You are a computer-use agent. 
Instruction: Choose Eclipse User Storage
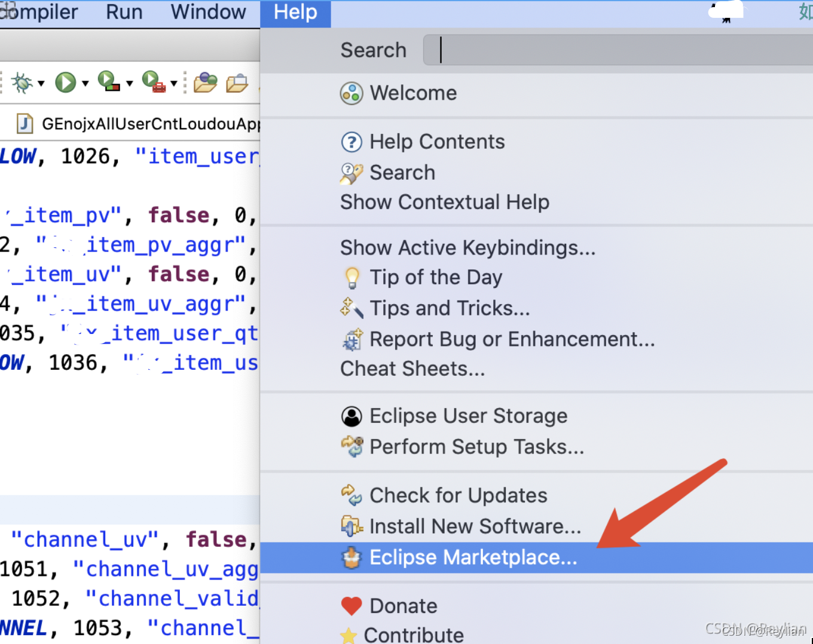click(536, 416)
